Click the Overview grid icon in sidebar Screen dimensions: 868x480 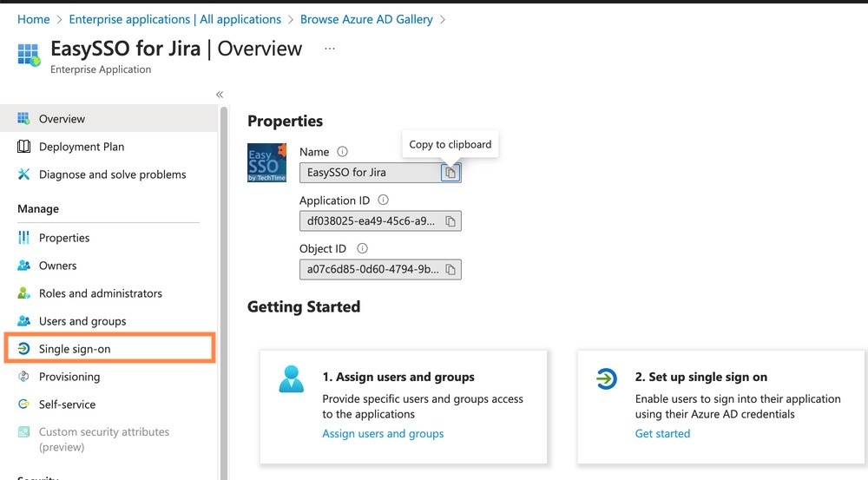pyautogui.click(x=23, y=118)
